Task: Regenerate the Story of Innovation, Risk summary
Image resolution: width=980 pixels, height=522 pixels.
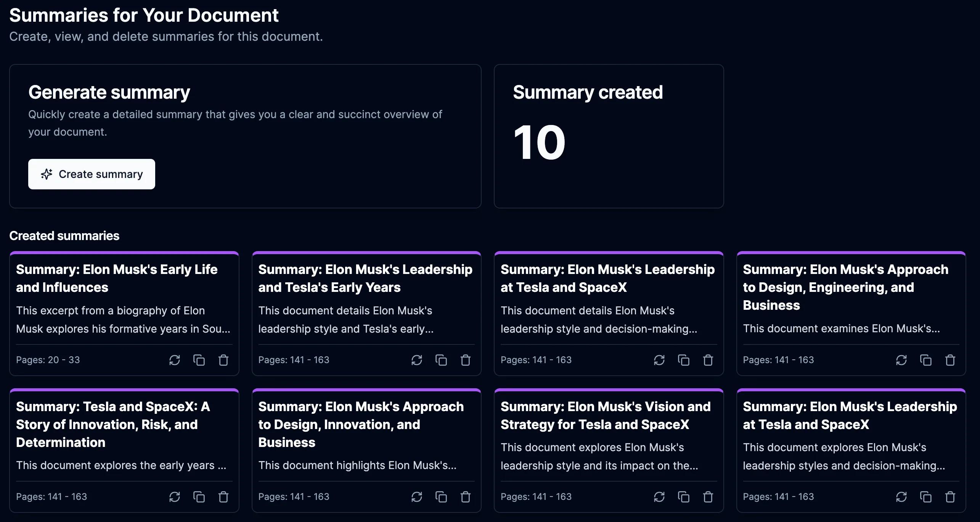Action: point(175,497)
